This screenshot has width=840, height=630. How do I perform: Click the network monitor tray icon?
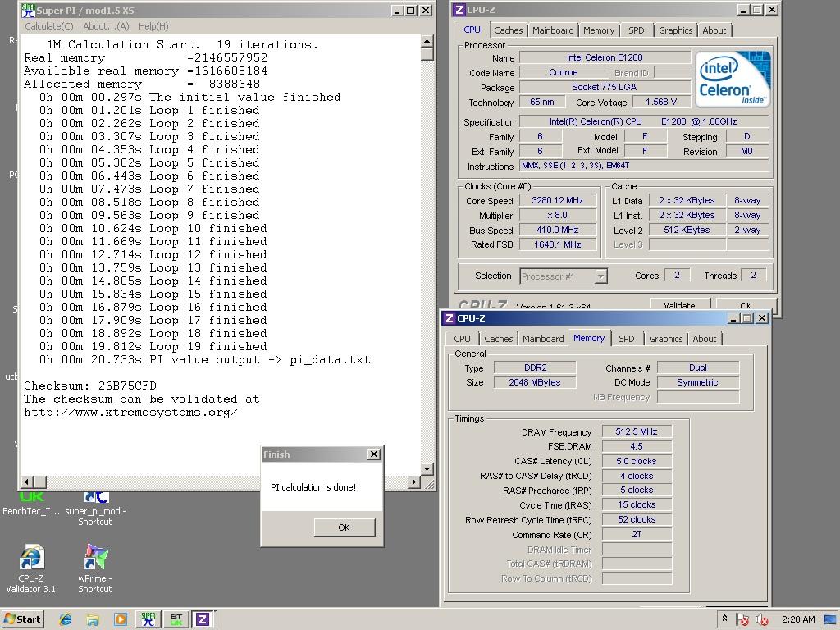pos(831,620)
